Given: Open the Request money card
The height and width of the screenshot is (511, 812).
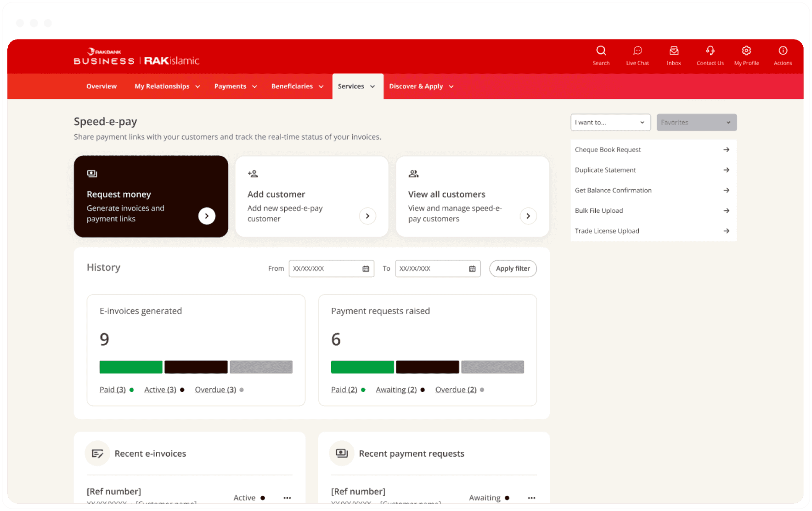Looking at the screenshot, I should [x=151, y=196].
